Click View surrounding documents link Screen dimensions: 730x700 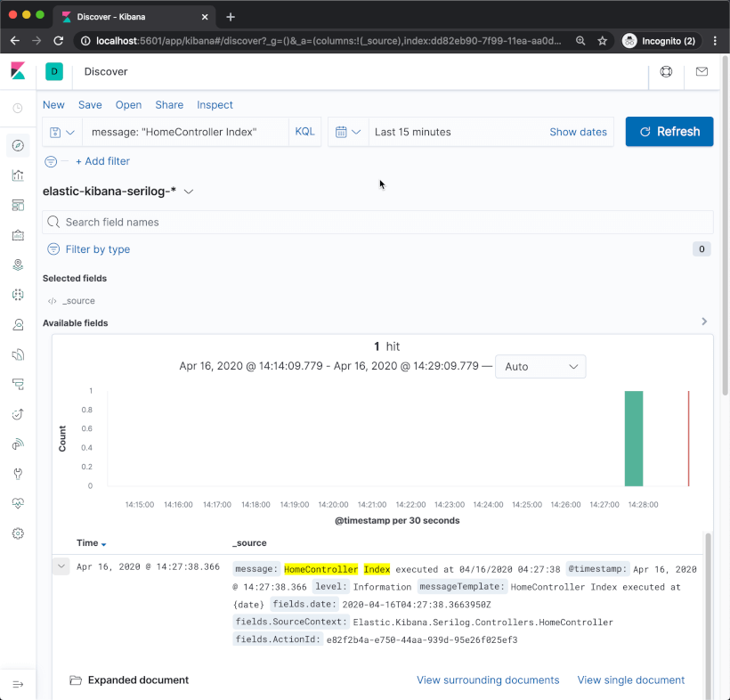[x=488, y=680]
